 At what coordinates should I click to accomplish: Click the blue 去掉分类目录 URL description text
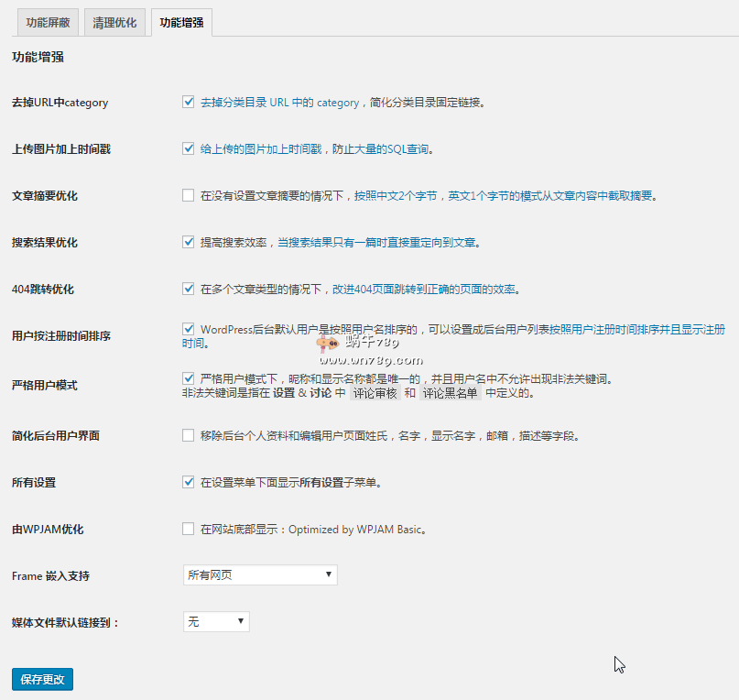pos(279,103)
